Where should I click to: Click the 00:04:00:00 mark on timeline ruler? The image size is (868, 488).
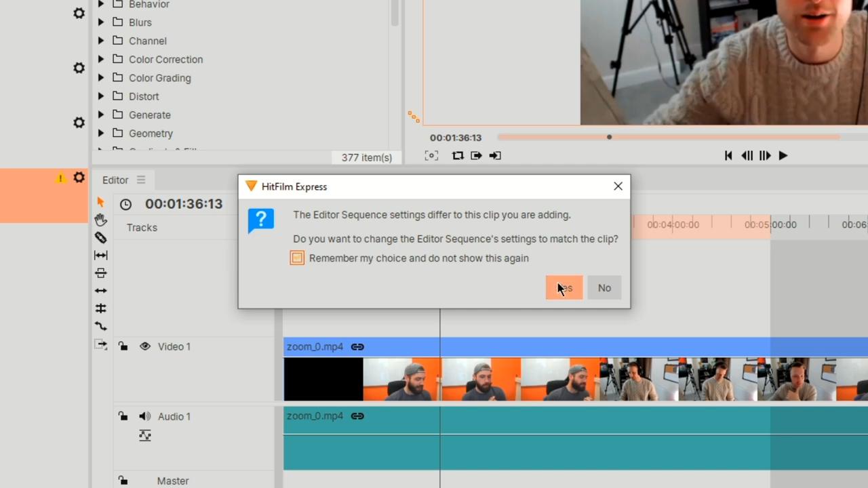tap(673, 224)
